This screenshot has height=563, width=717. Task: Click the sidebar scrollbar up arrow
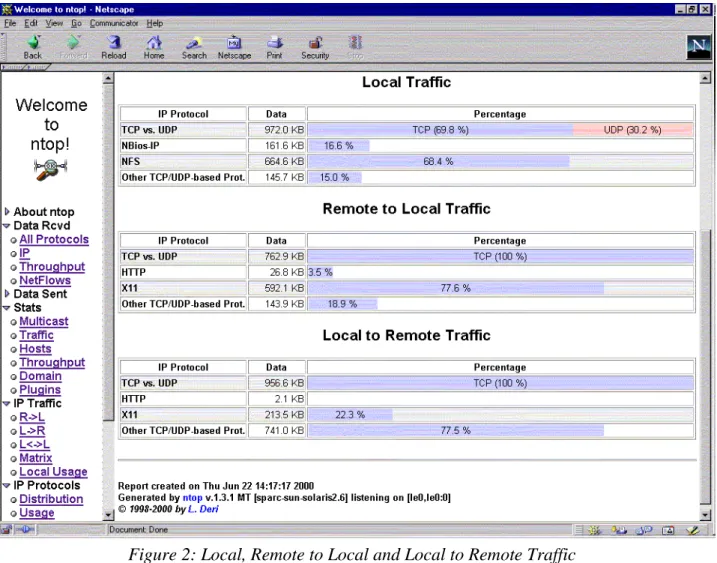(108, 78)
